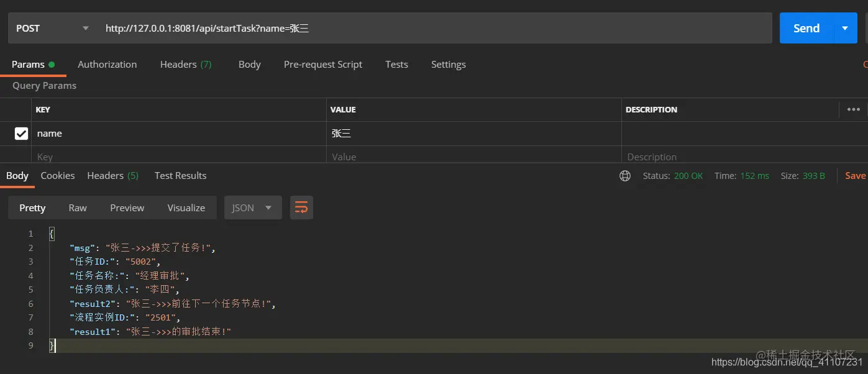Screen dimensions: 868x374
Task: Open the Test Results tab
Action: tap(180, 175)
